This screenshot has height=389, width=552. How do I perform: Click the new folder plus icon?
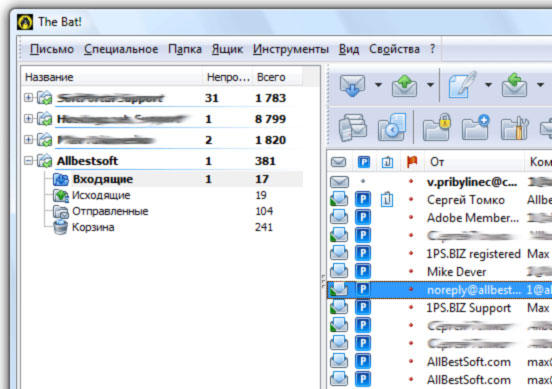(x=476, y=127)
